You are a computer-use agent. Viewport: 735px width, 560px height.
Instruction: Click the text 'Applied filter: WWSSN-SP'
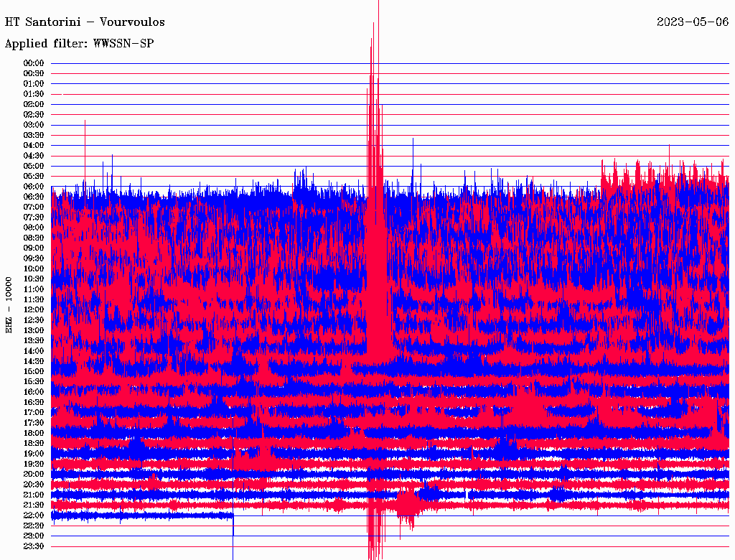click(x=79, y=44)
